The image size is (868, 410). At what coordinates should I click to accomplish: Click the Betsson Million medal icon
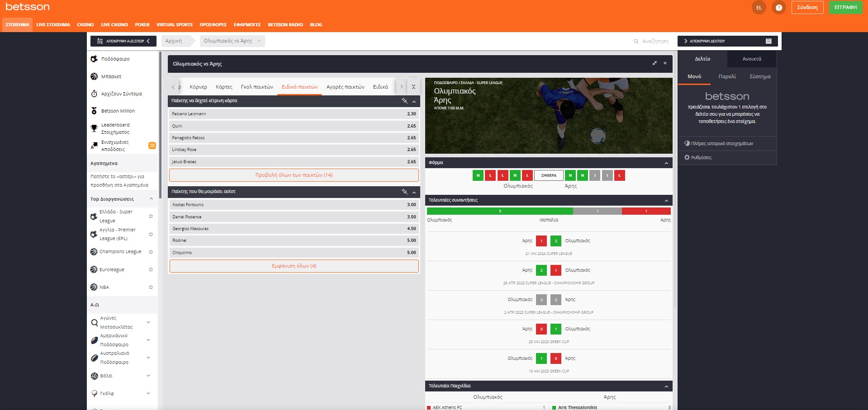click(x=95, y=111)
